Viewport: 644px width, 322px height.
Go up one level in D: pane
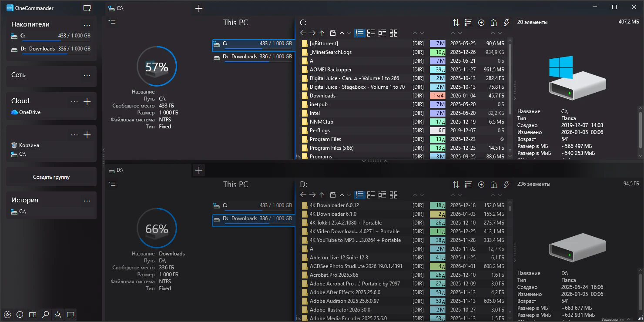[322, 195]
